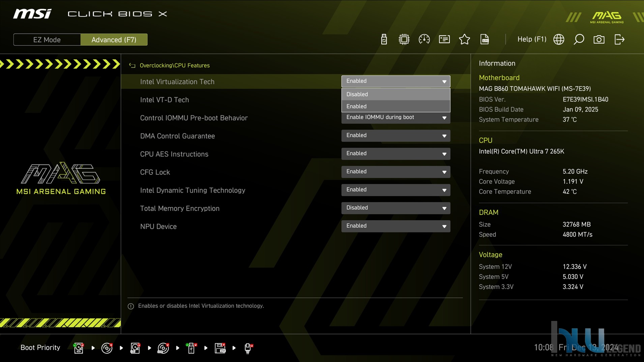Open the CPU chip settings icon
The width and height of the screenshot is (644, 362).
404,39
